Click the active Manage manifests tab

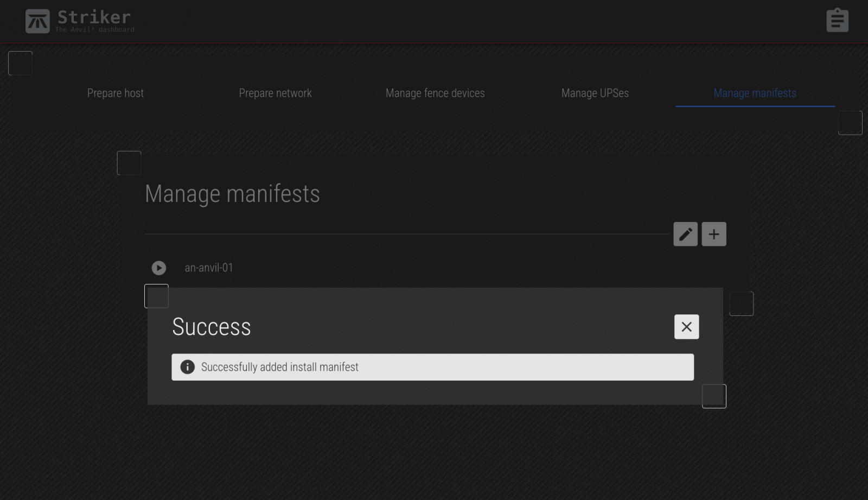point(755,93)
